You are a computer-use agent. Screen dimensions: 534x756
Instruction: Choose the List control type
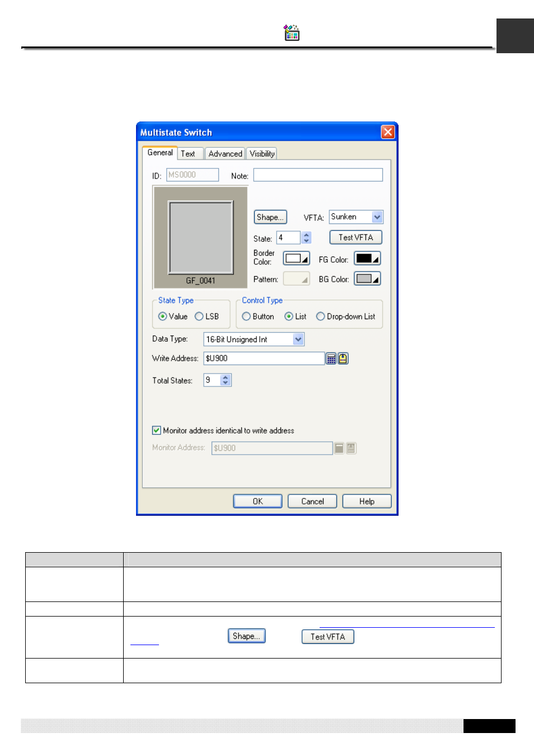[289, 316]
